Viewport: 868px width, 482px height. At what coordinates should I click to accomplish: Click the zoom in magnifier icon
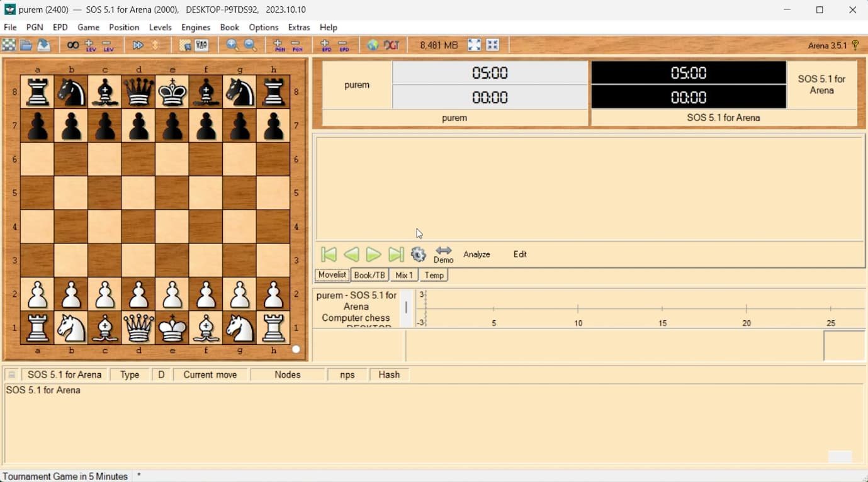232,45
